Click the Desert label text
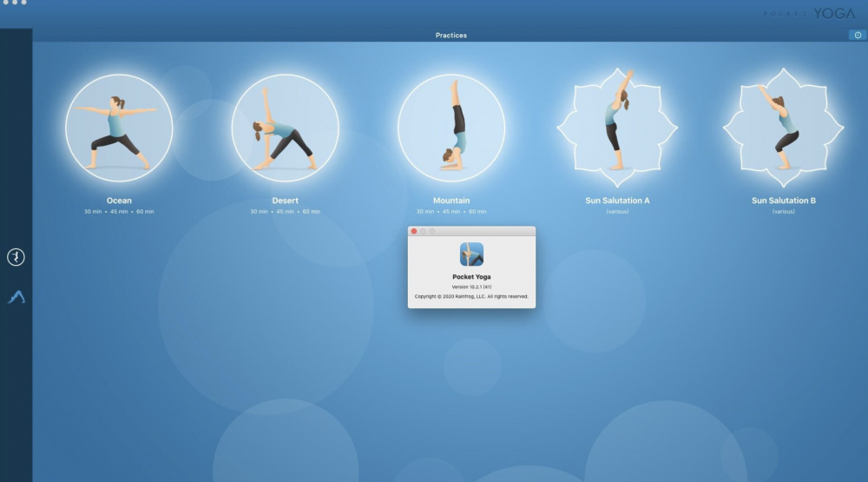The width and height of the screenshot is (868, 482). (x=285, y=201)
